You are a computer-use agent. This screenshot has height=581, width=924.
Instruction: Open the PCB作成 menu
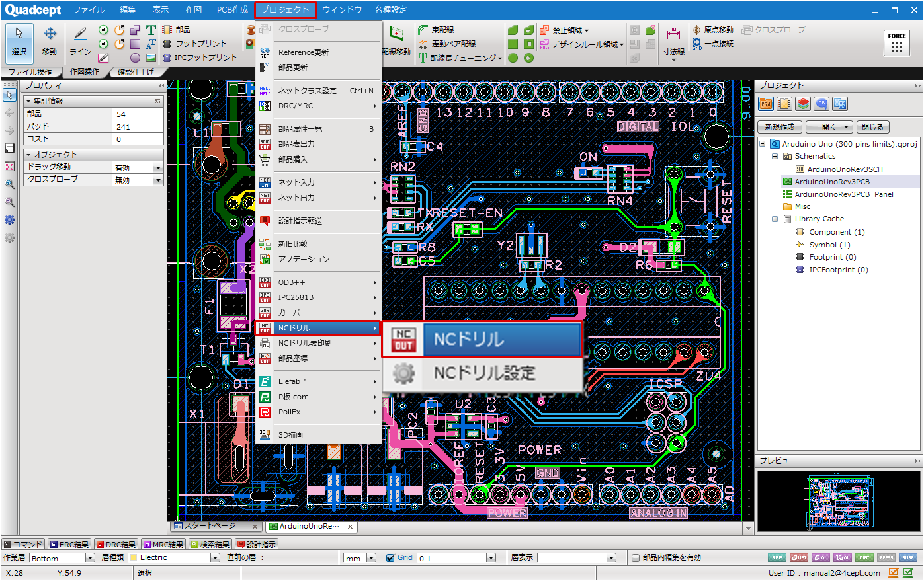click(x=232, y=10)
